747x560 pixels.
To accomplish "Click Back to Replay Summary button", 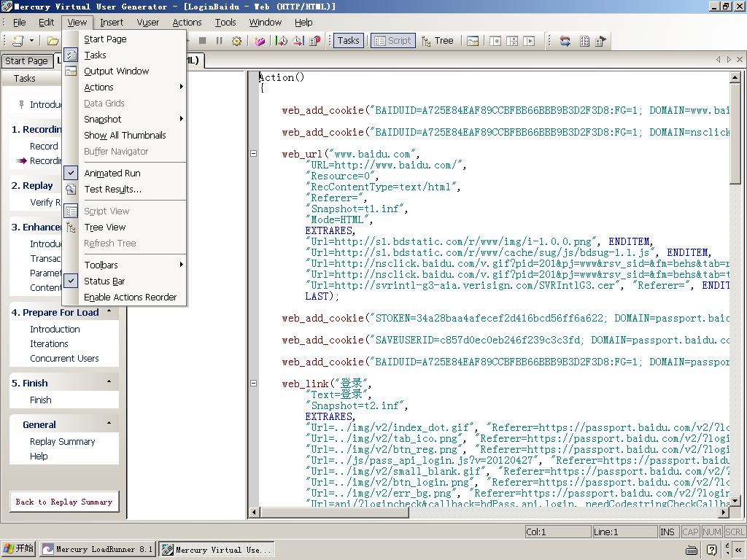I will point(64,502).
